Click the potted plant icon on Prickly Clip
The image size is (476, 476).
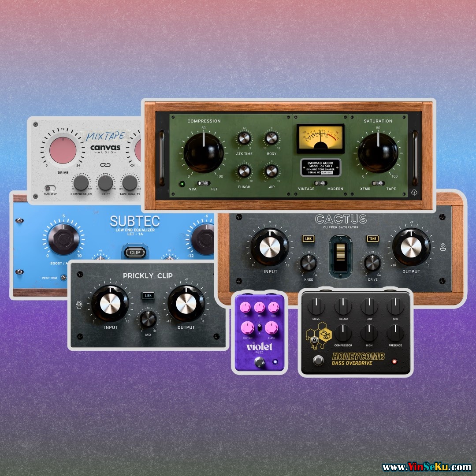79,305
